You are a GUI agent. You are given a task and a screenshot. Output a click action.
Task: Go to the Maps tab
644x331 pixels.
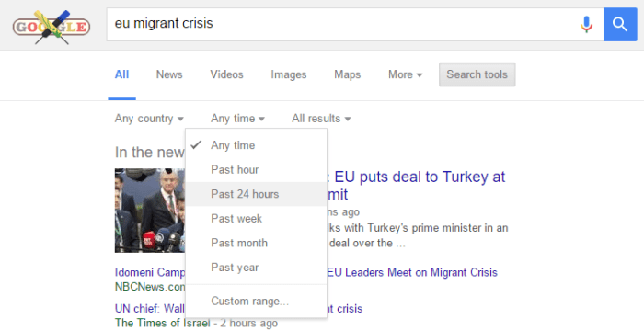click(x=348, y=74)
